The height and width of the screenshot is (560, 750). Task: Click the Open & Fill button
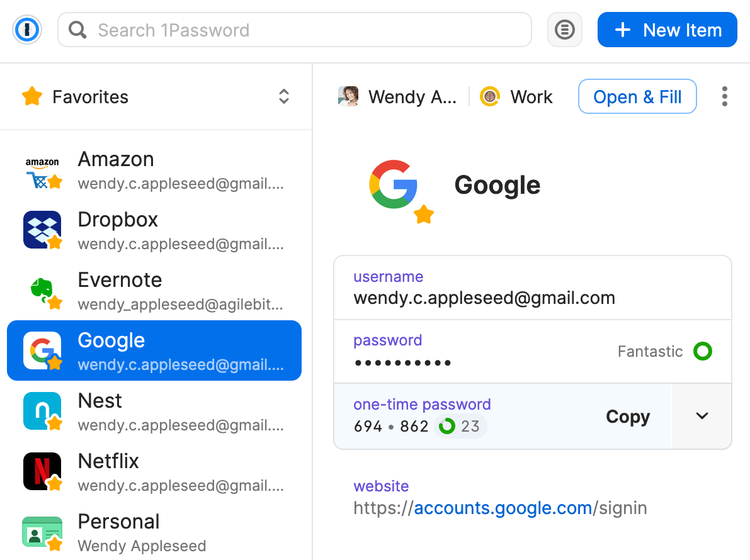pos(637,96)
